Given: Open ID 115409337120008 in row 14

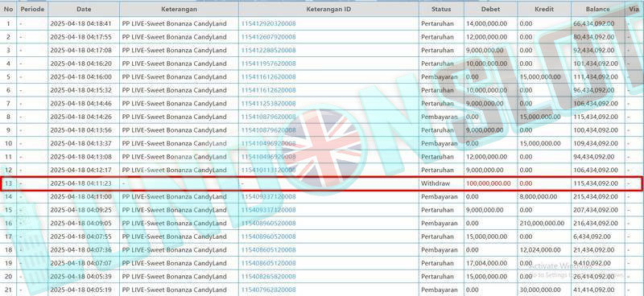Looking at the screenshot, I should pos(268,196).
